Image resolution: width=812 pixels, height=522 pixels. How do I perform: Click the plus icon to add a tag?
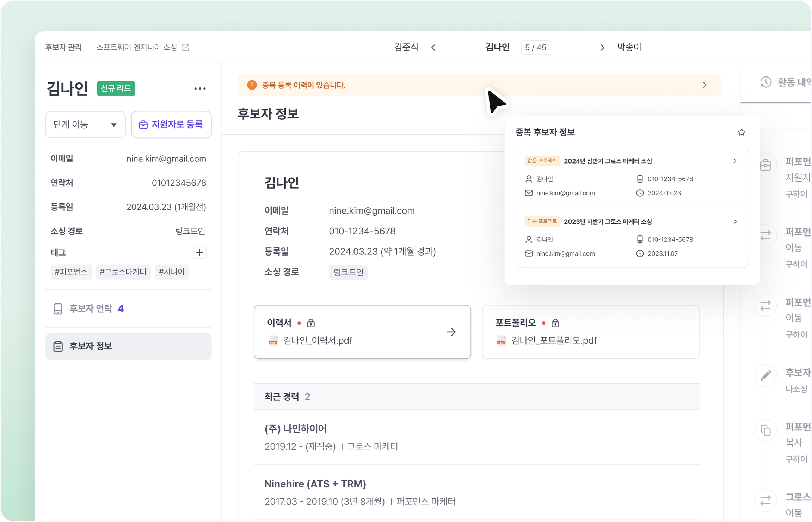click(x=199, y=252)
